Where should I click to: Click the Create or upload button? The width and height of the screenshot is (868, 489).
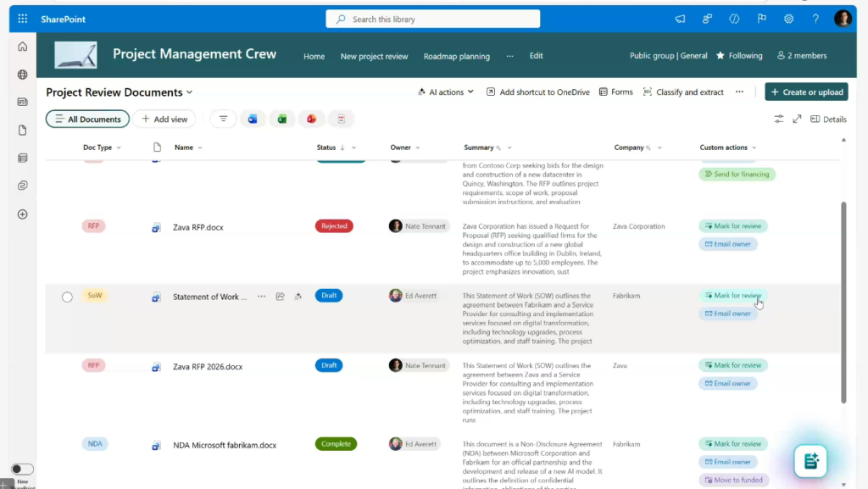pos(806,92)
